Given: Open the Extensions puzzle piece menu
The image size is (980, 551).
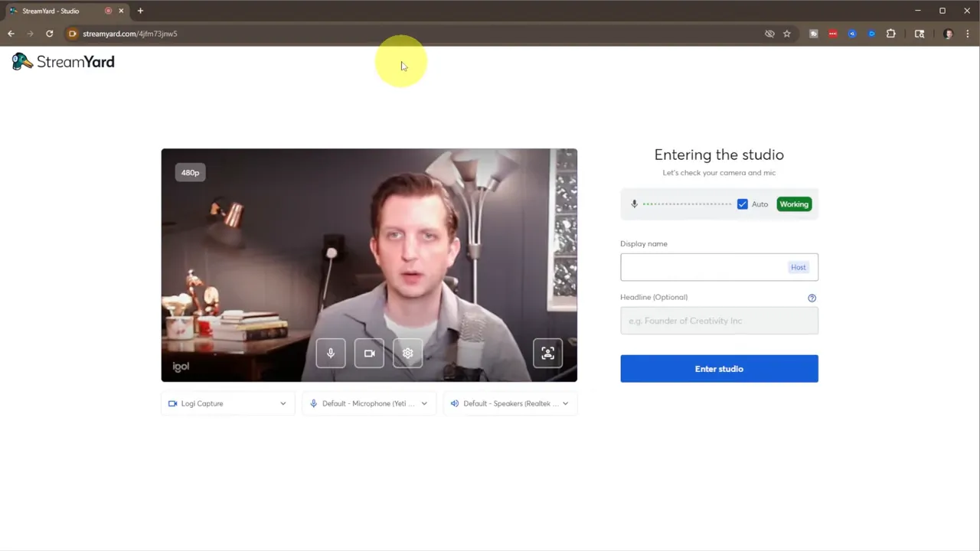Looking at the screenshot, I should pyautogui.click(x=890, y=34).
